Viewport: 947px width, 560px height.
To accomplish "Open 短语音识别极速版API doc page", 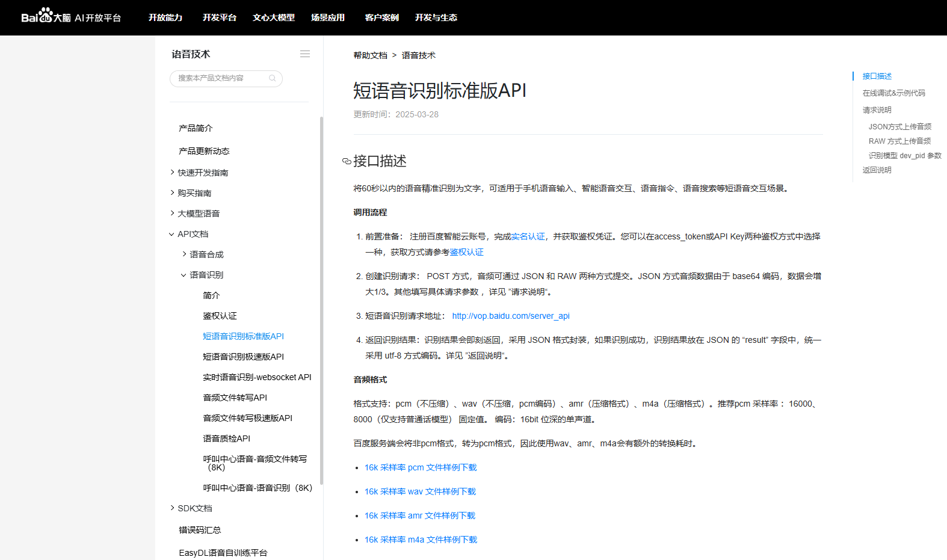I will coord(243,357).
